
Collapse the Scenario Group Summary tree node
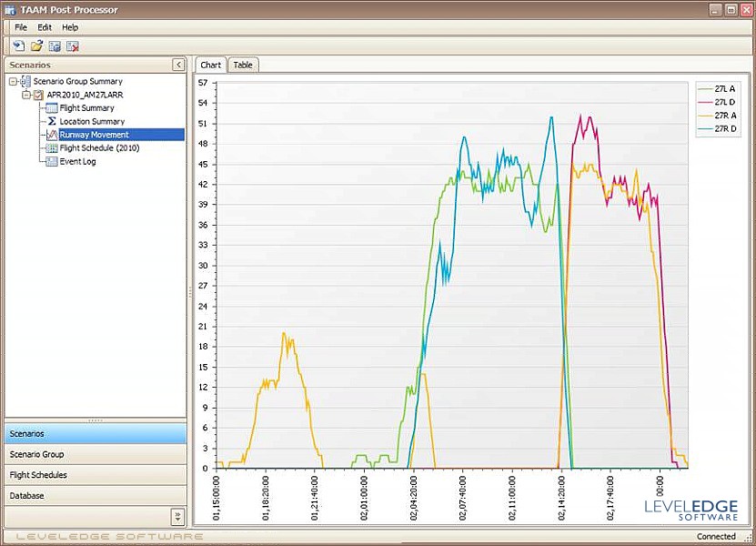pyautogui.click(x=13, y=82)
